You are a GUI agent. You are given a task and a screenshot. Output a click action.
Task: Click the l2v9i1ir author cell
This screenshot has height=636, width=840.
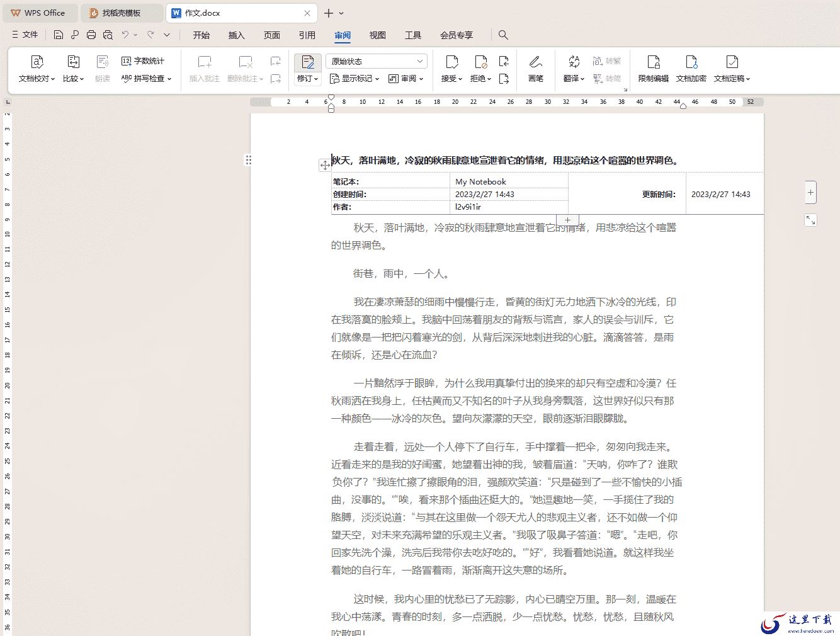tap(509, 207)
